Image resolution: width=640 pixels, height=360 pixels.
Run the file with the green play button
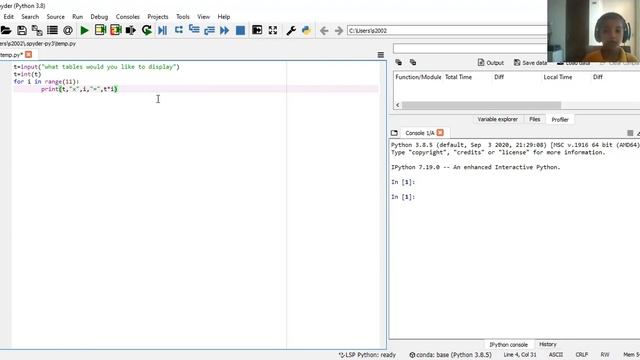point(84,30)
